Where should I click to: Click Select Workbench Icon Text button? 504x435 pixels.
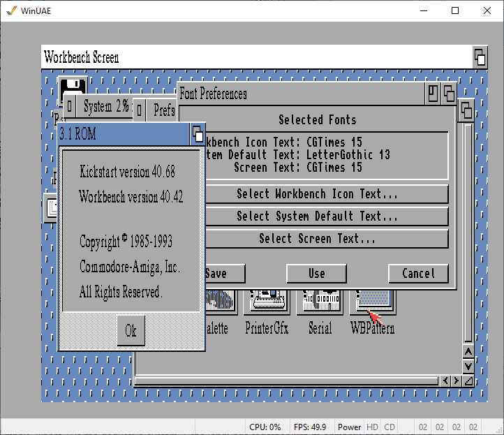pos(327,194)
